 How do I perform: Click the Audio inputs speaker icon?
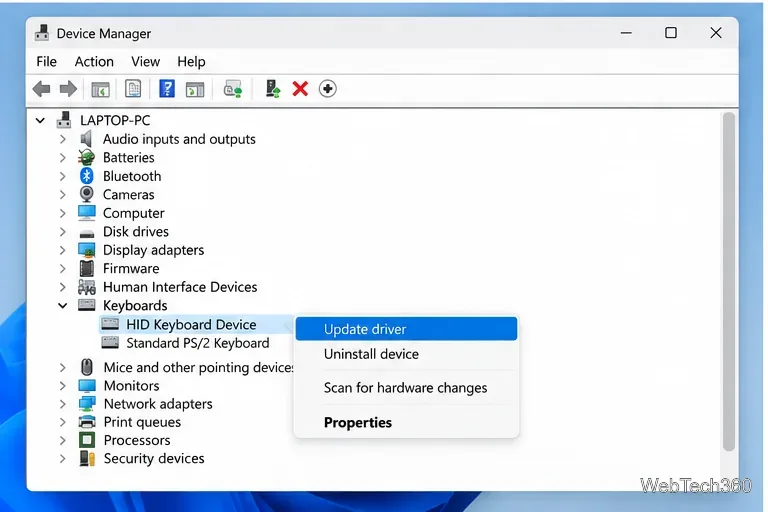[87, 139]
